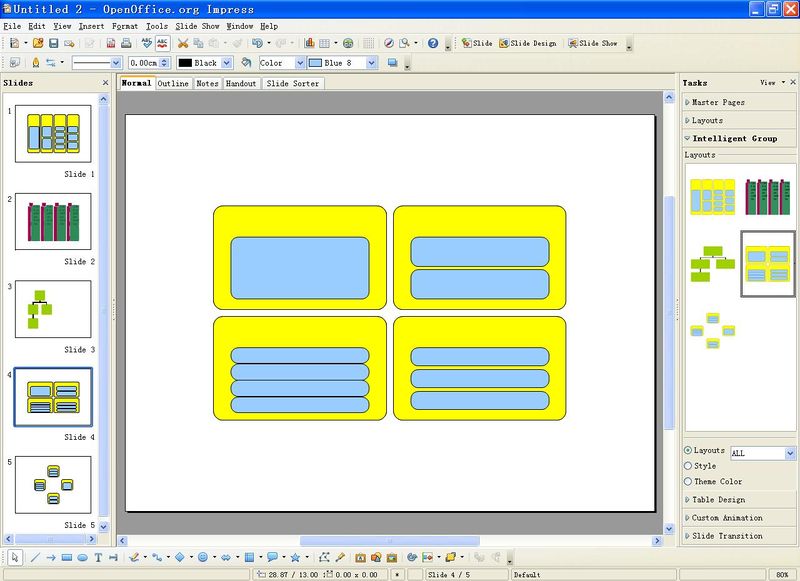The height and width of the screenshot is (581, 800).
Task: Export directly as PDF
Action: [x=111, y=43]
